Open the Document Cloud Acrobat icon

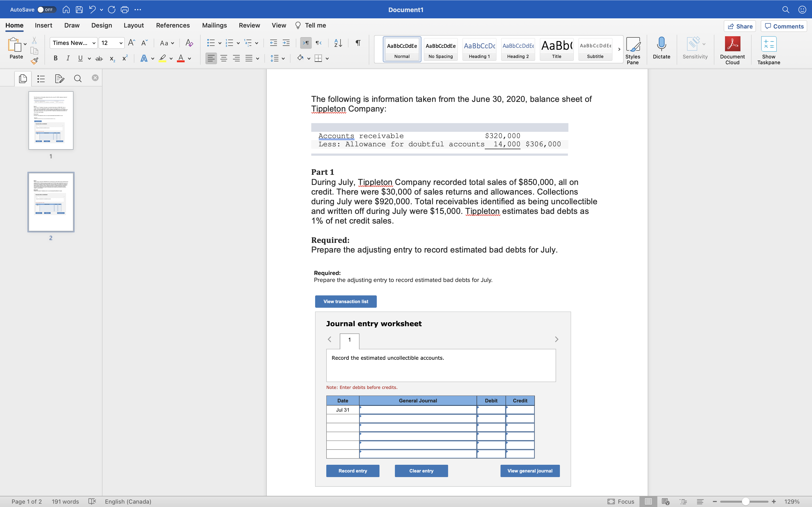[x=732, y=44]
